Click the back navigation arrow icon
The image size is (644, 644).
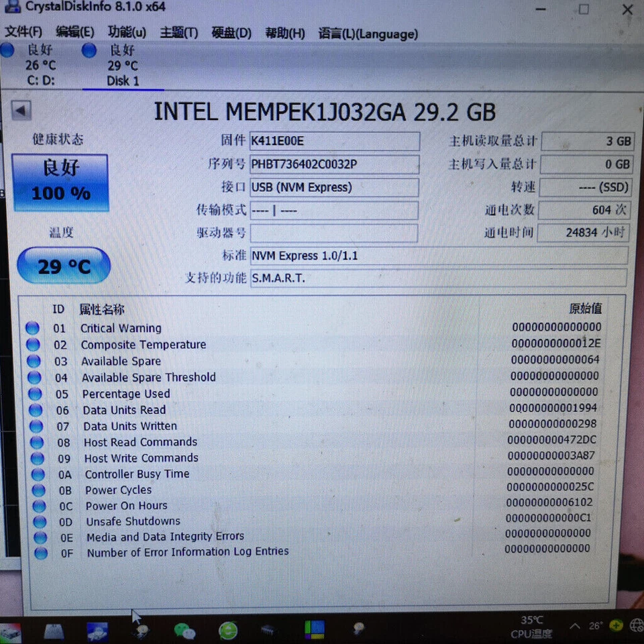pyautogui.click(x=20, y=110)
